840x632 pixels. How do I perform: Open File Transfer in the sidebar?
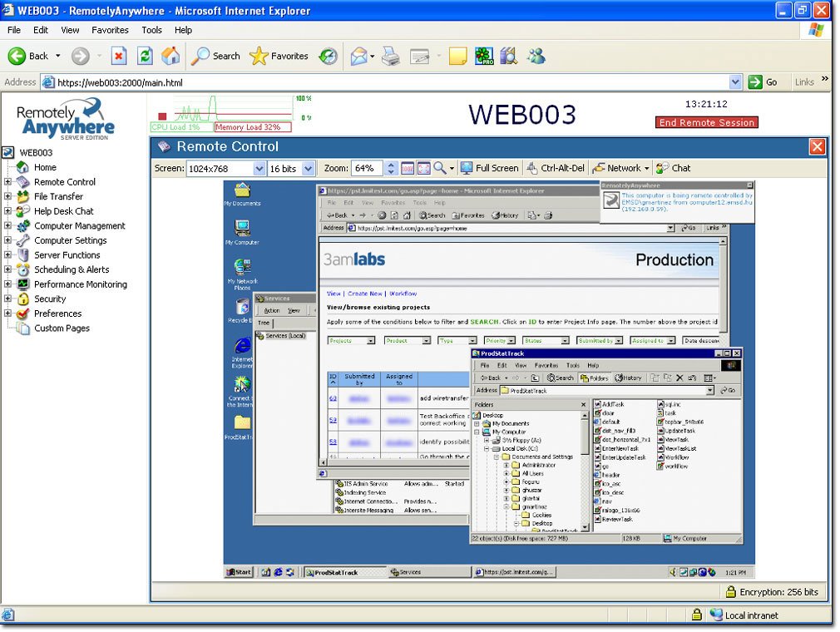click(x=58, y=197)
